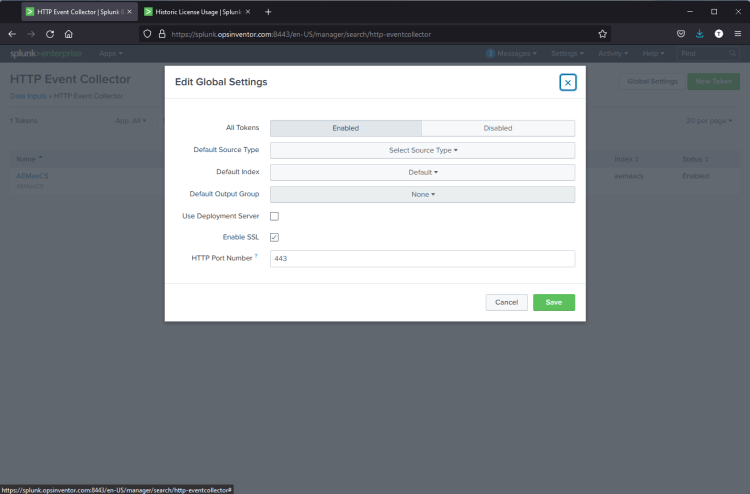Sort tokens by Index column
750x494 pixels.
point(626,159)
